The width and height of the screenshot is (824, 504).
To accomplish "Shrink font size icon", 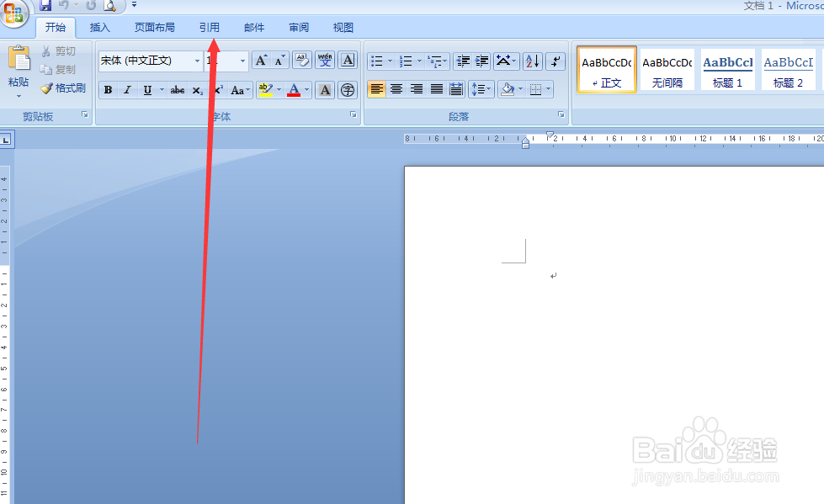I will [x=279, y=61].
